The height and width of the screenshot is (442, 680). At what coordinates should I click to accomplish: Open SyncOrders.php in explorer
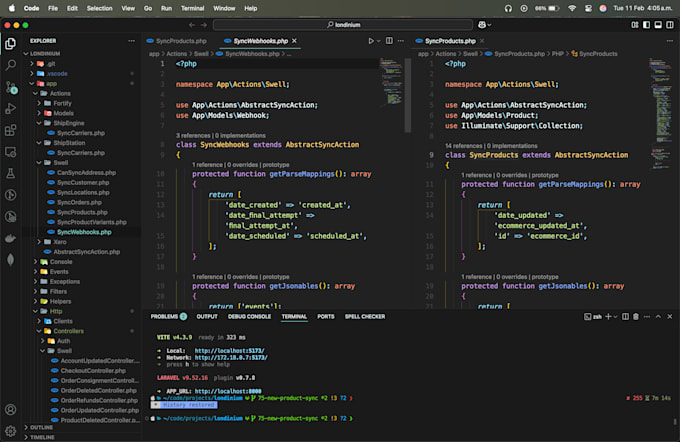[x=79, y=203]
